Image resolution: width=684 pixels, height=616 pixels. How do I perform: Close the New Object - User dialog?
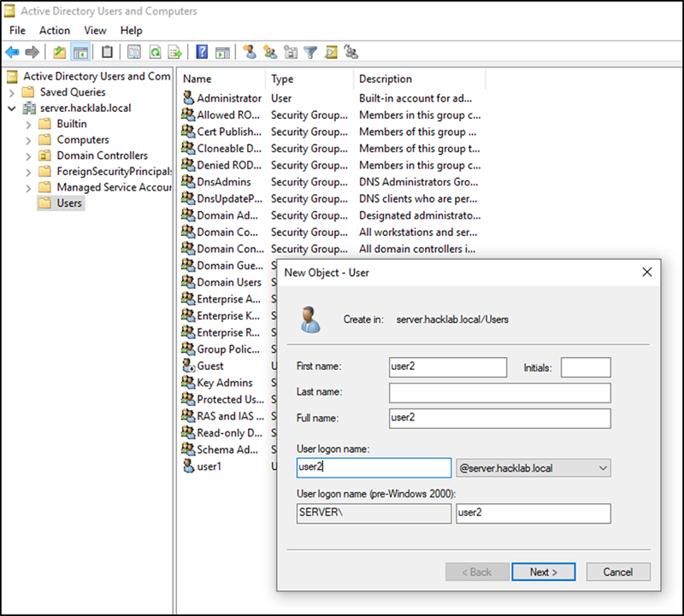647,272
